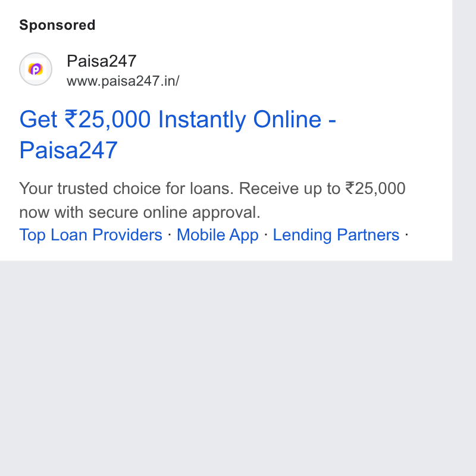Click the Paisa247 purple P logo icon
This screenshot has height=476, width=476.
pyautogui.click(x=36, y=69)
